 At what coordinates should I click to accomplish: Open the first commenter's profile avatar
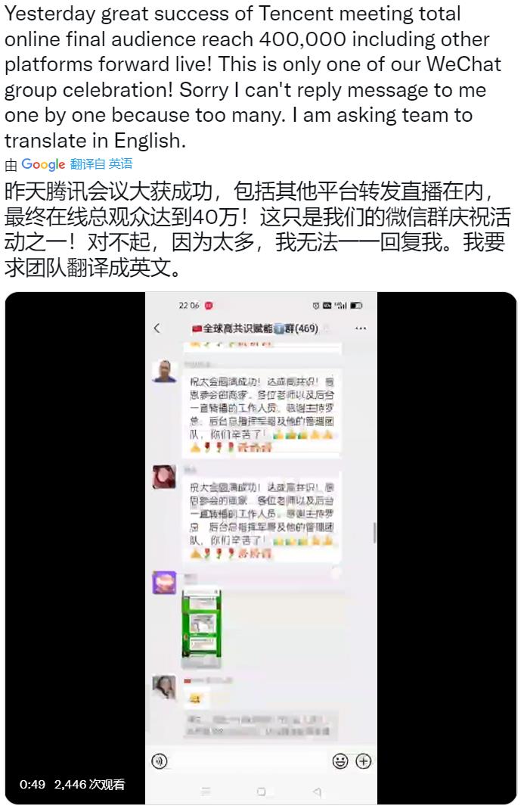[165, 371]
